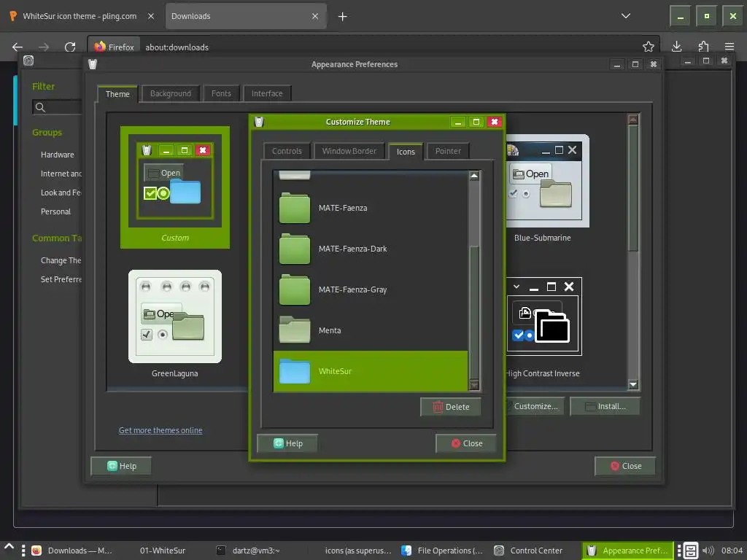Open the Pointer tab

point(448,151)
